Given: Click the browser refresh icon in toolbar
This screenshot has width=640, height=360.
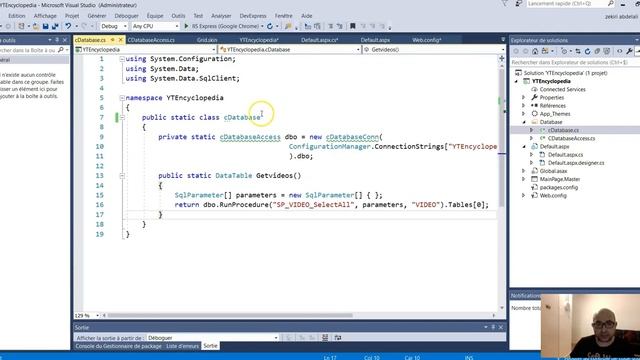Looking at the screenshot, I should point(270,26).
